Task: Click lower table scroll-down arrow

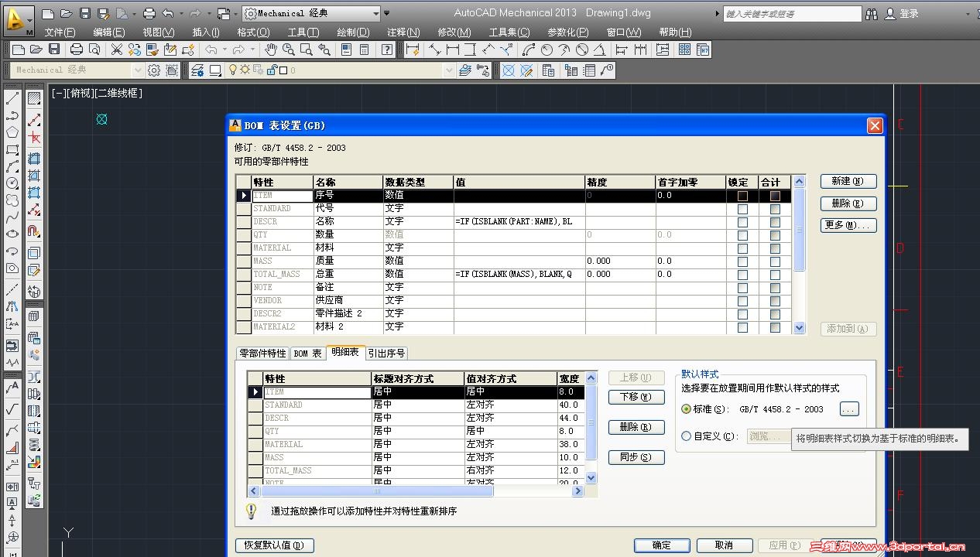Action: pyautogui.click(x=591, y=479)
